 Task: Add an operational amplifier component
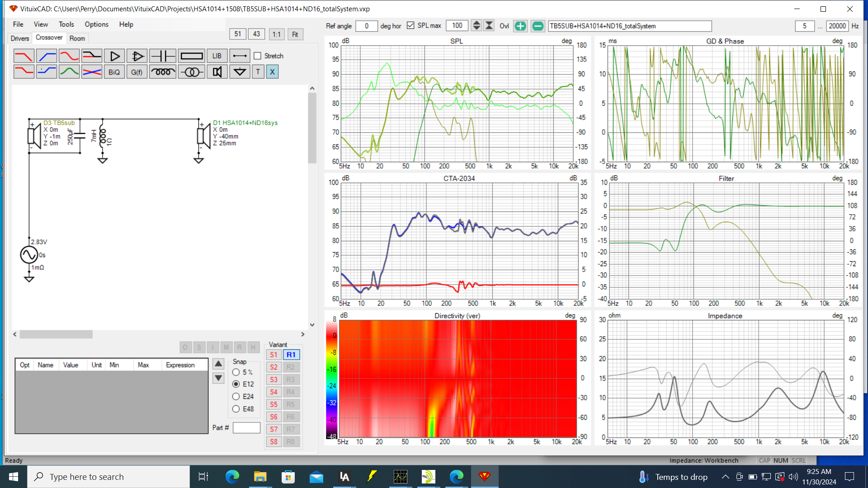point(137,56)
